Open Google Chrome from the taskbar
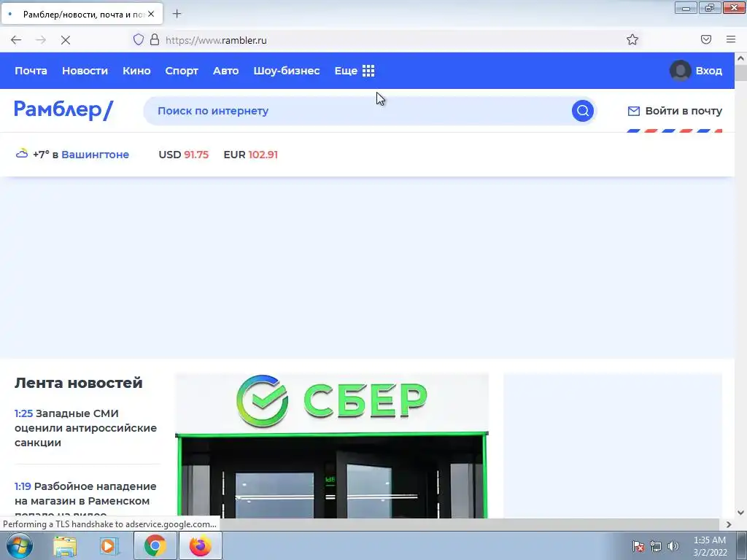This screenshot has width=747, height=560. point(155,545)
